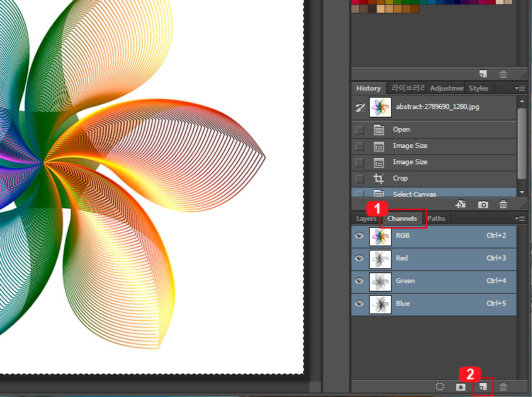Click history brush source icon beside snapshot

pyautogui.click(x=360, y=108)
